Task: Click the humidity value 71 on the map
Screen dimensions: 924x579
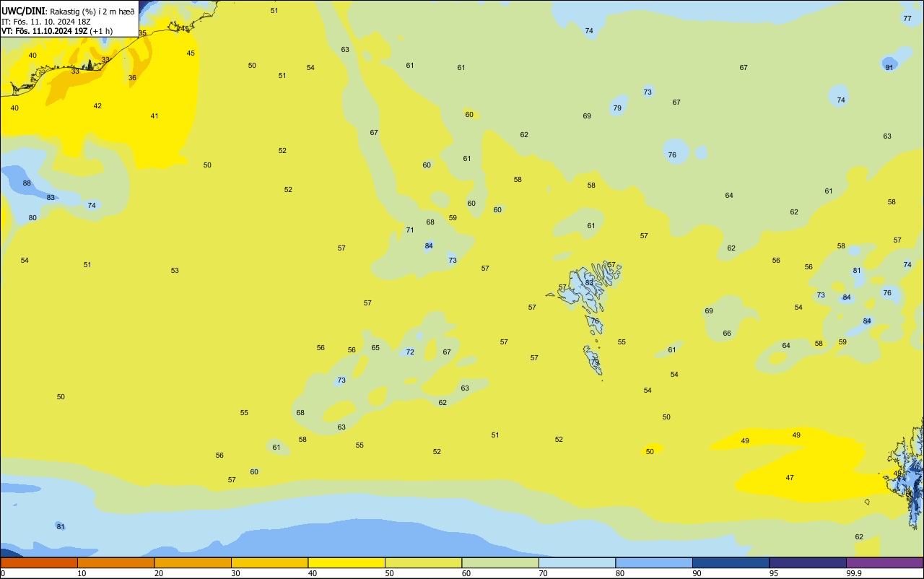Action: coord(410,230)
